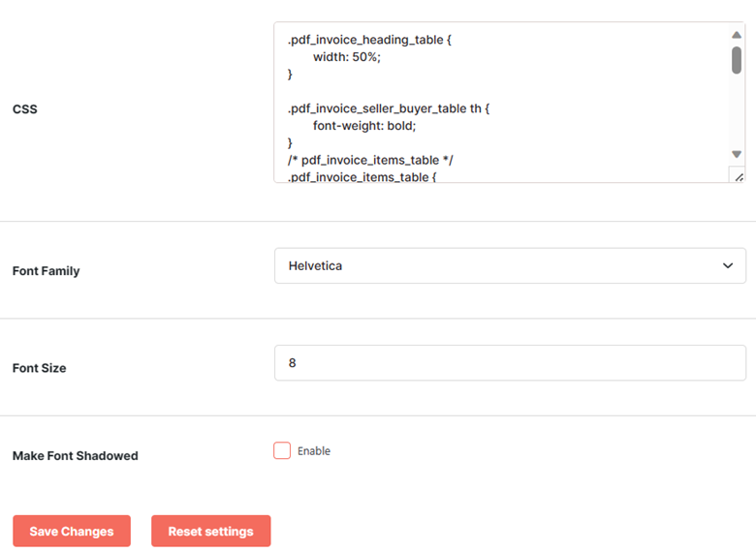
Task: Click the Font Size label
Action: click(x=40, y=368)
